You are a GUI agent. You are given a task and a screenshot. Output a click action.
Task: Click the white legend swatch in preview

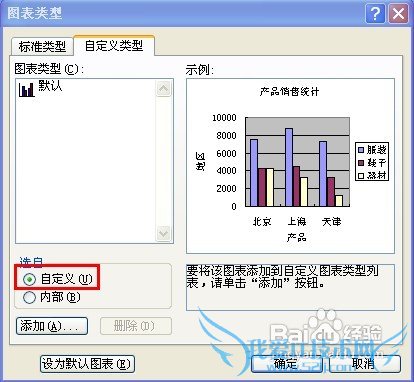tap(360, 176)
